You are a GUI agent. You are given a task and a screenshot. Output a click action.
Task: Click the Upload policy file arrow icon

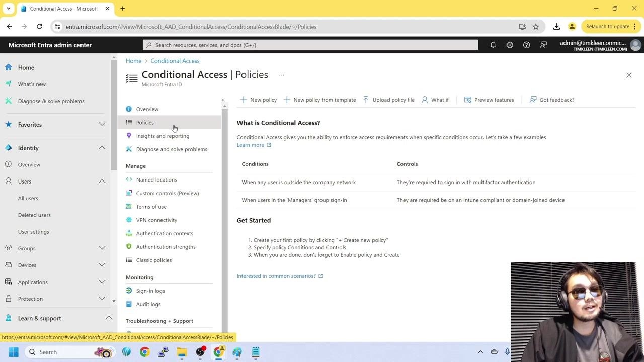pyautogui.click(x=366, y=100)
